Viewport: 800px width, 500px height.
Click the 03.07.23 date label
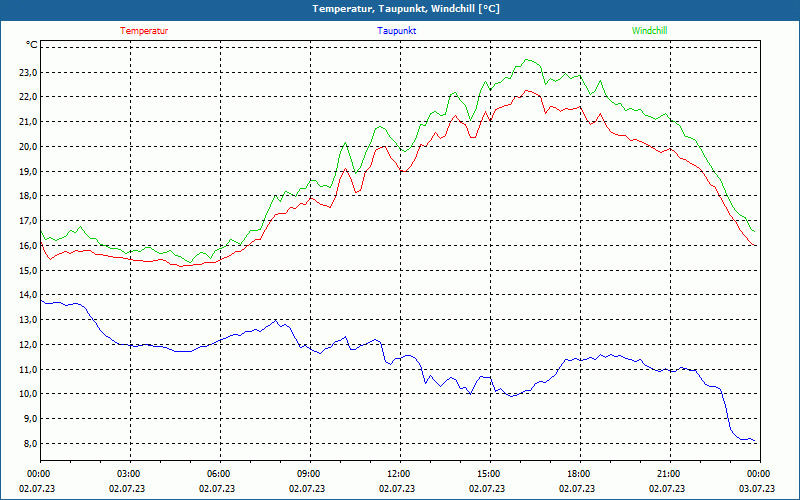757,489
